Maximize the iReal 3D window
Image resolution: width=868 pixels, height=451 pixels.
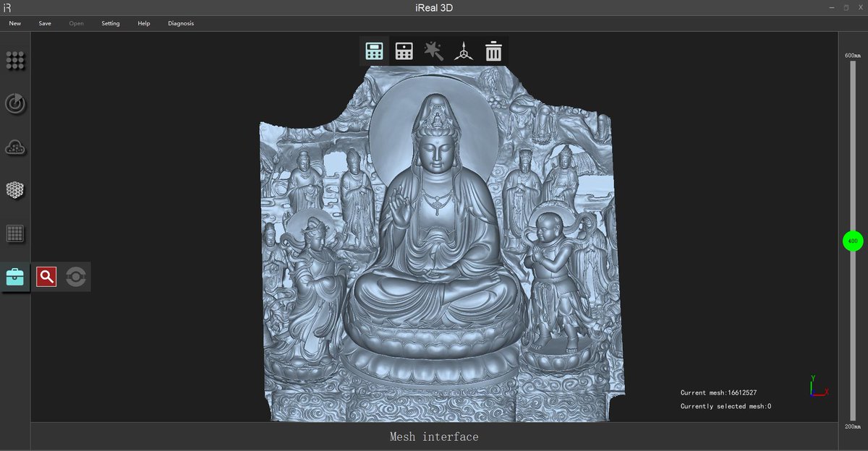[846, 7]
